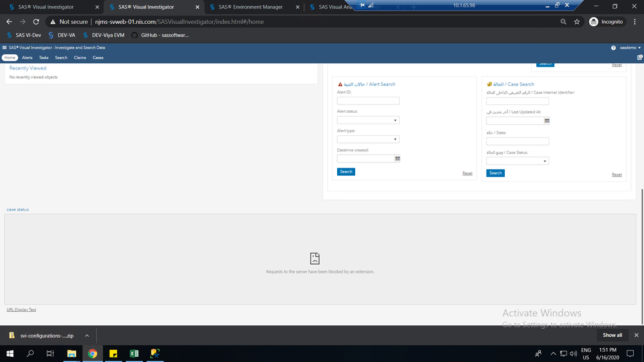Click Search in the Alert Search panel
The width and height of the screenshot is (644, 362).
(x=346, y=171)
